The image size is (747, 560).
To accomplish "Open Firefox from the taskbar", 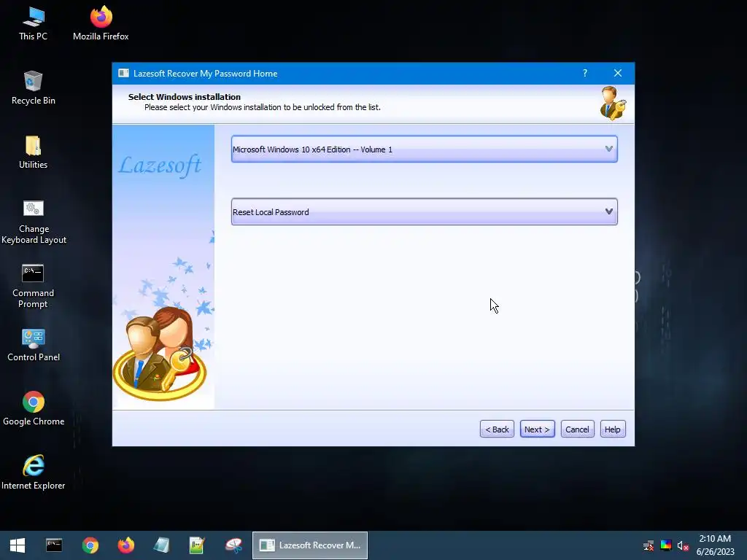I will (x=125, y=545).
